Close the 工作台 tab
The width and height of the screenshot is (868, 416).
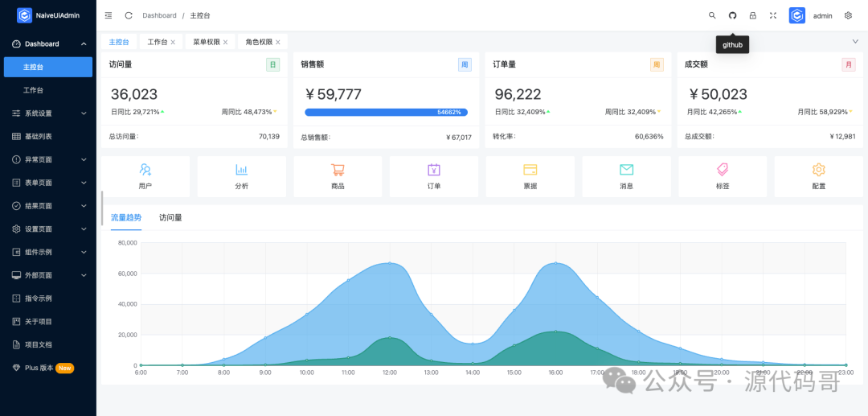[x=173, y=42]
